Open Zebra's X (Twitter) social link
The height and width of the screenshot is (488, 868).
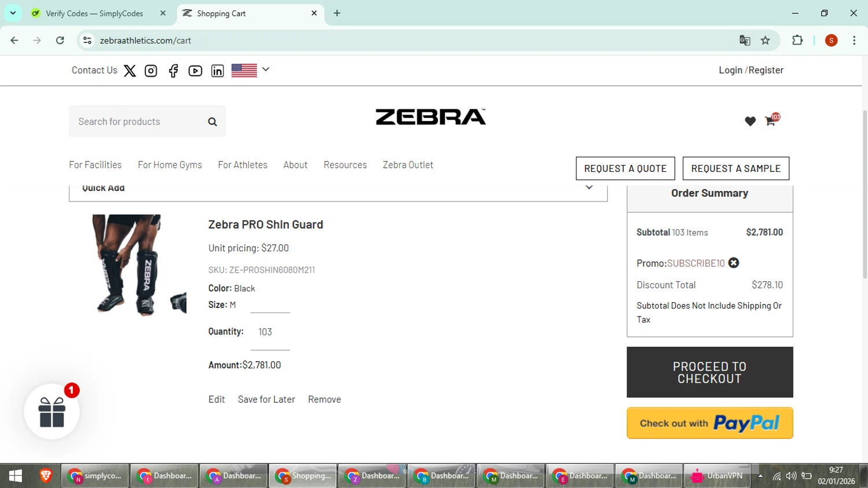point(130,71)
